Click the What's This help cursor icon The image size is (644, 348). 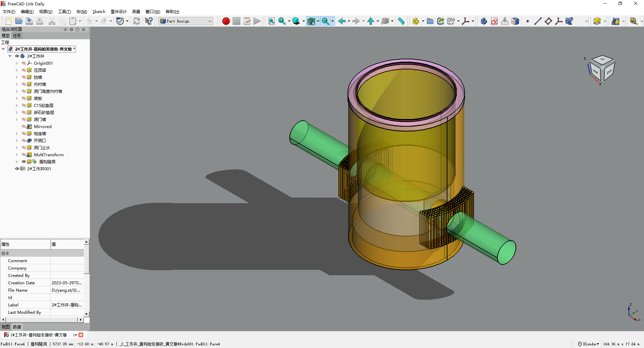pyautogui.click(x=149, y=21)
